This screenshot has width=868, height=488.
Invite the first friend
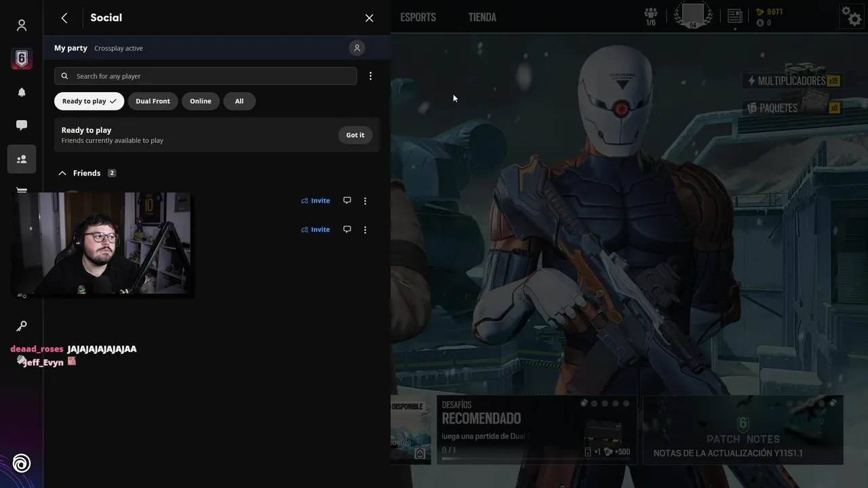coord(315,201)
